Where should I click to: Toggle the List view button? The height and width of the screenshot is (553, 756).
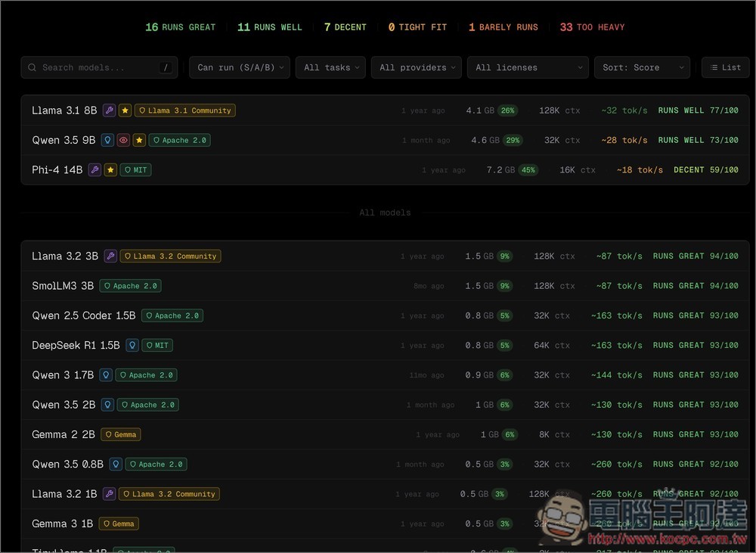coord(725,67)
